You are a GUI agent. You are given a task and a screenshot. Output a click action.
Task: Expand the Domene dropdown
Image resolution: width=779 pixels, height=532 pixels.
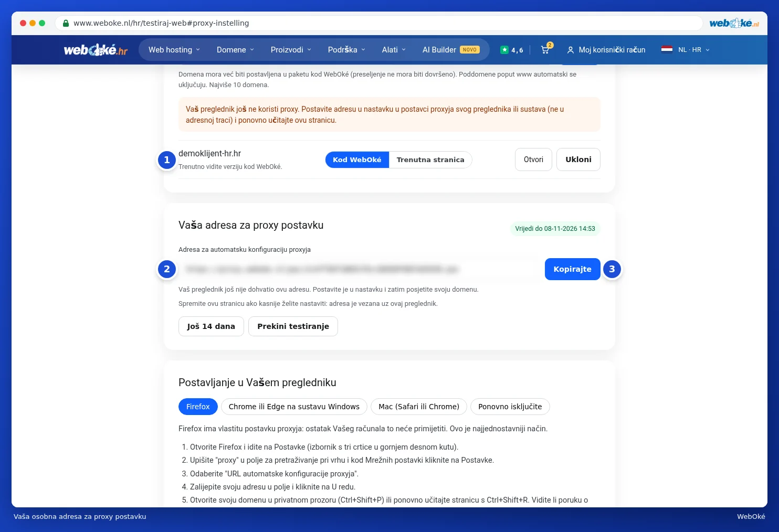[x=235, y=50]
